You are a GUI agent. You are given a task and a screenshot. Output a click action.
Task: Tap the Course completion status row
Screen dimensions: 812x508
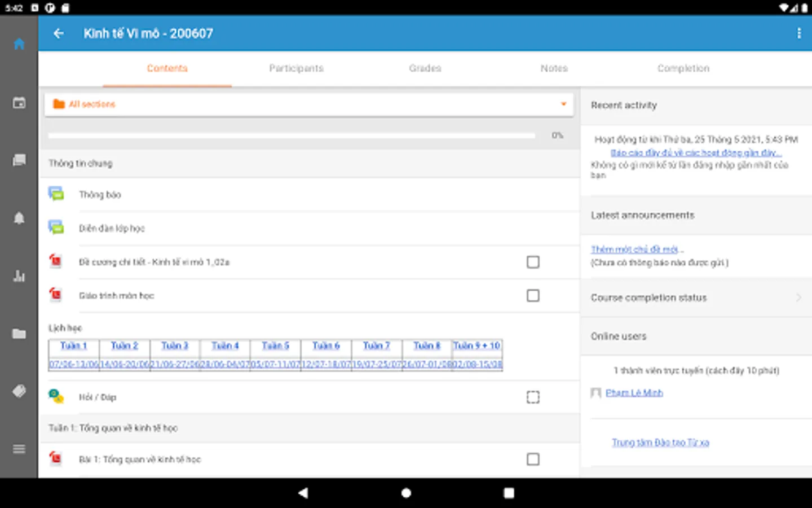click(x=696, y=297)
